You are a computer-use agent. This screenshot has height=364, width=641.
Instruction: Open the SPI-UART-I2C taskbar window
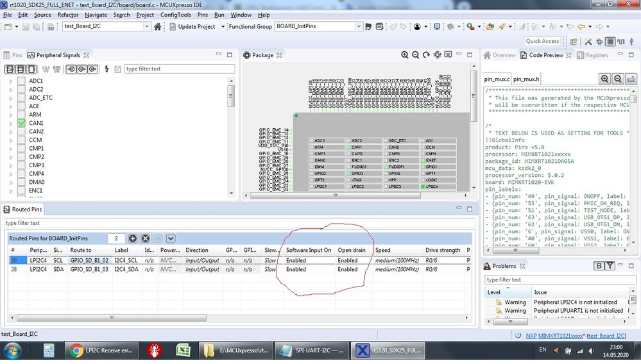312,351
